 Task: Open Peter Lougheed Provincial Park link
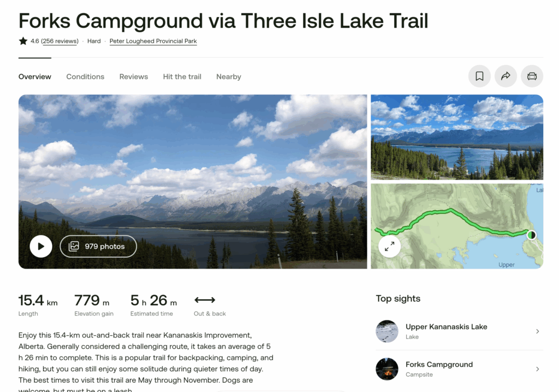(153, 41)
